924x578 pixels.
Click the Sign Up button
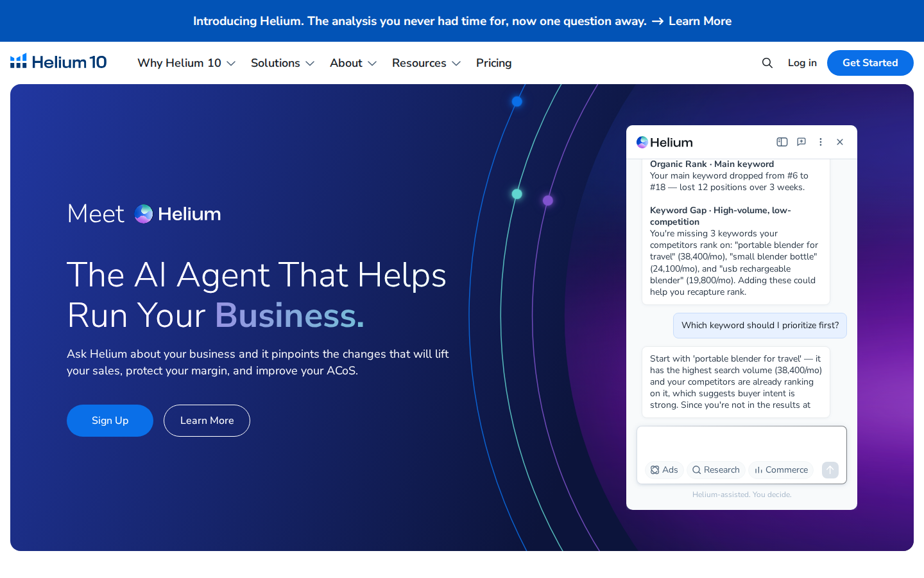click(110, 421)
